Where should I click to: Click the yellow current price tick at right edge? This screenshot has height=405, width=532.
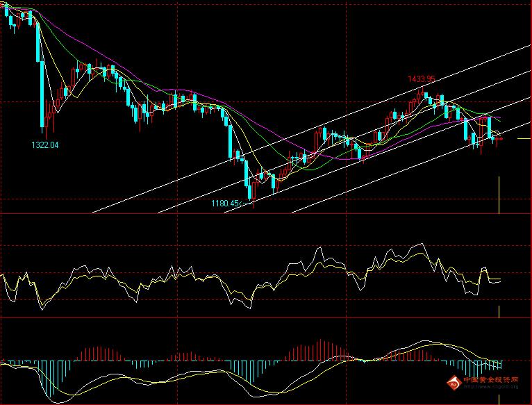tap(524, 138)
